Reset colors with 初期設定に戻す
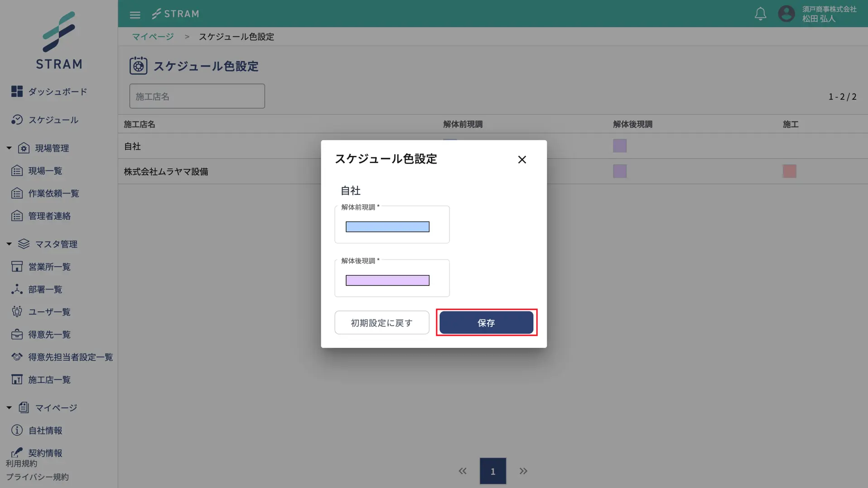The image size is (868, 488). pyautogui.click(x=381, y=323)
